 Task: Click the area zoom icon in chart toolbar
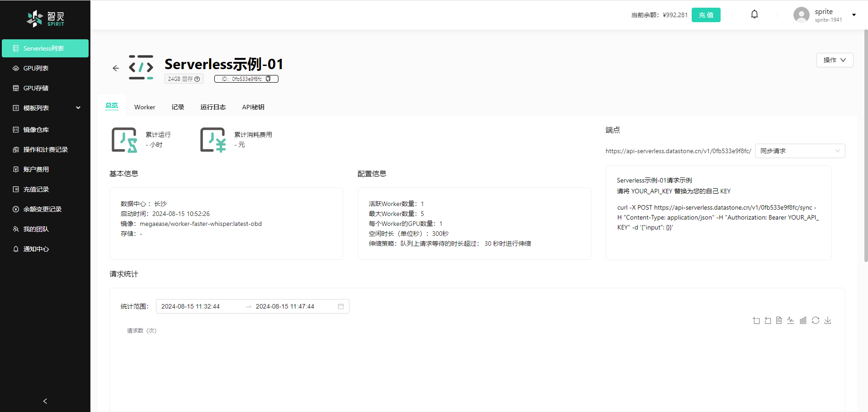756,320
